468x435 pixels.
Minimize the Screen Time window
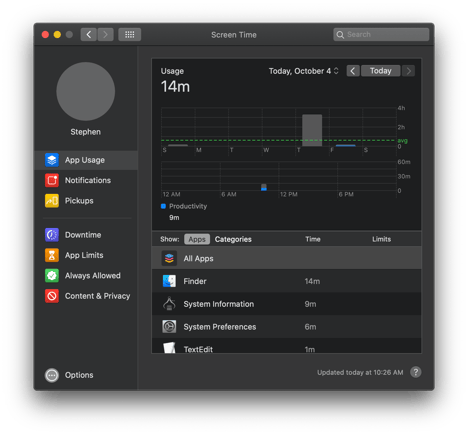(57, 35)
